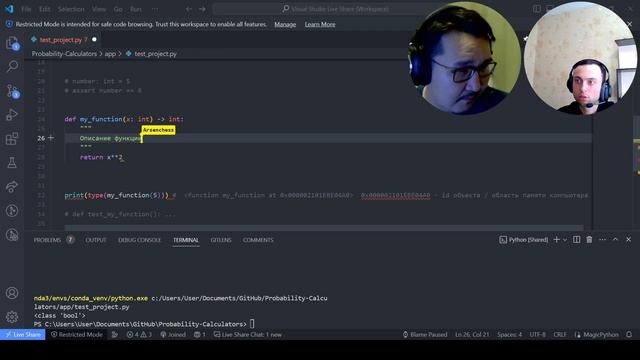Click the Joined status item

(173, 335)
